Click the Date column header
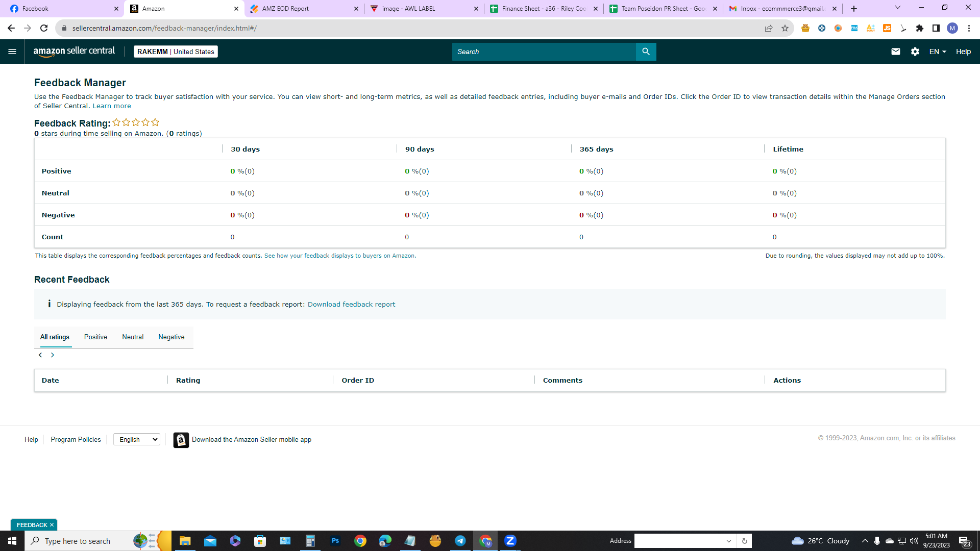 (50, 381)
